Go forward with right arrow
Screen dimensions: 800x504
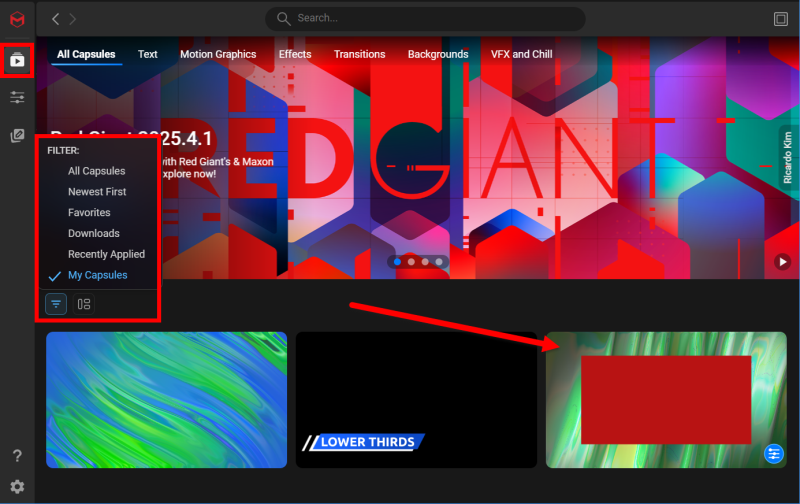[x=72, y=19]
